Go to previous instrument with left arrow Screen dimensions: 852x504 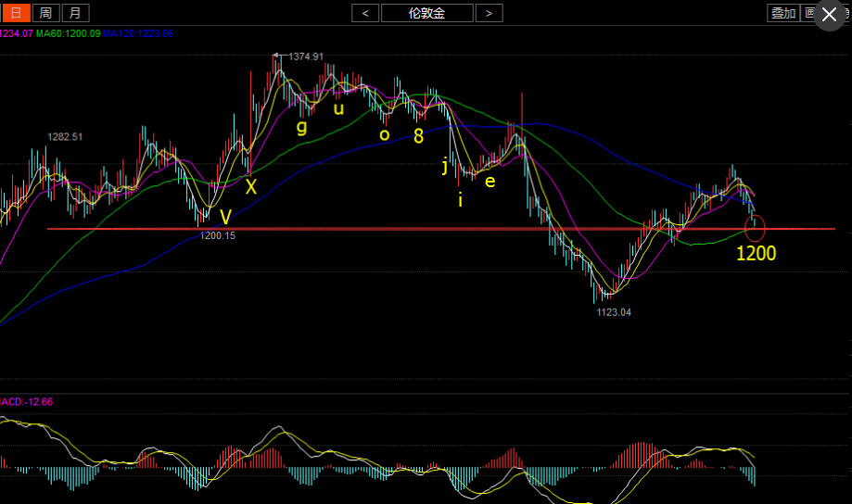coord(365,12)
